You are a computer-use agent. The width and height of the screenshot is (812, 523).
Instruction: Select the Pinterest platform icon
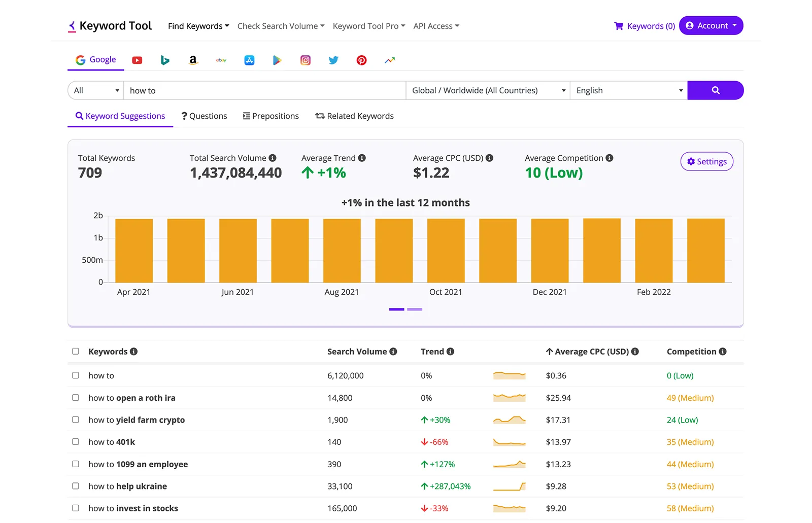pyautogui.click(x=361, y=60)
